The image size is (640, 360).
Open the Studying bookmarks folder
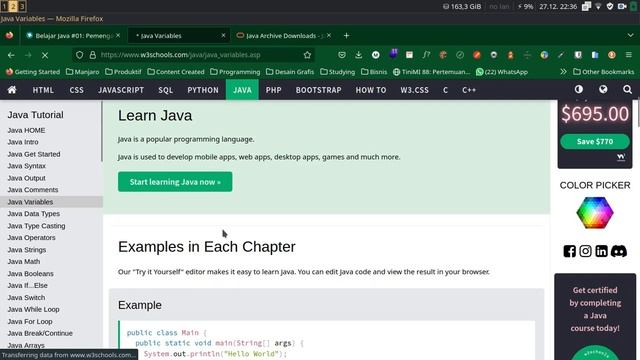pos(337,72)
